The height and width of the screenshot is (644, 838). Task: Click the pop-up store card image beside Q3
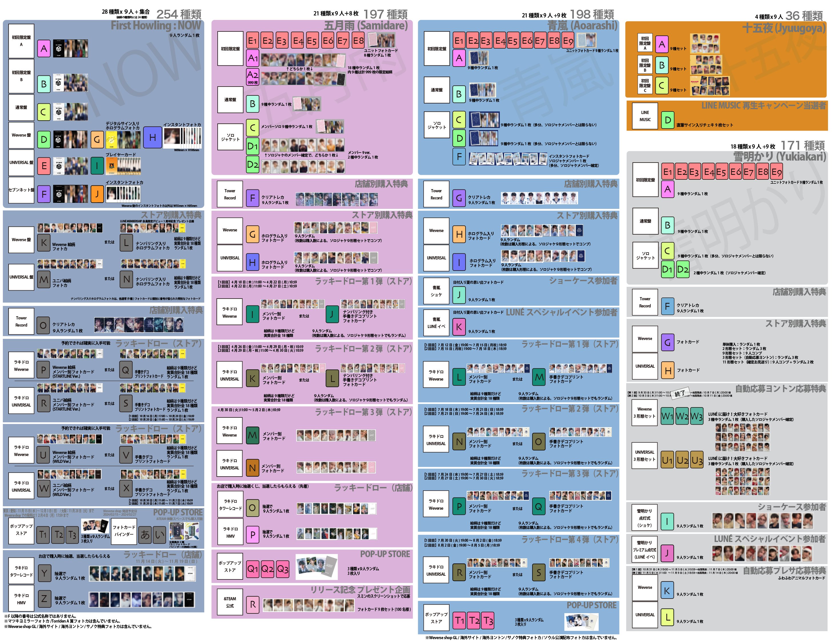coord(316,566)
